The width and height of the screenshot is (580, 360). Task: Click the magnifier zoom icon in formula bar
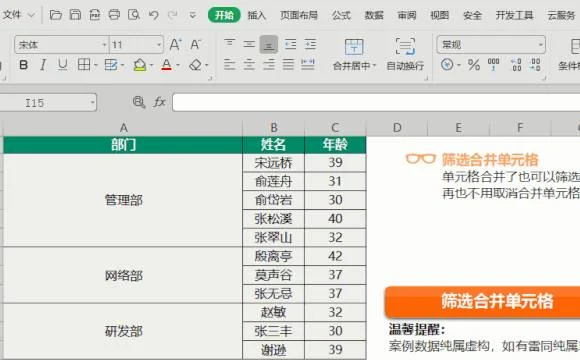click(x=139, y=102)
